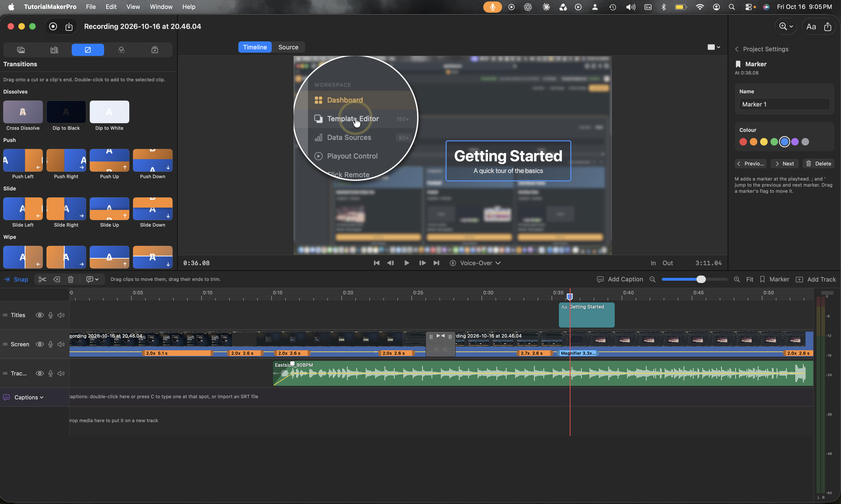Open the caption style dropdown in toolbar
Image resolution: width=841 pixels, height=504 pixels.
point(92,279)
